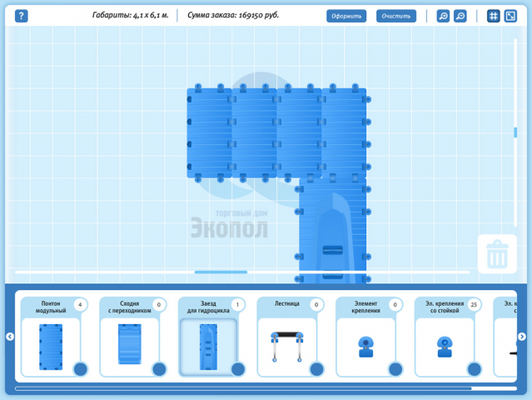
Task: Click the Сходня count badge 0
Action: (159, 305)
